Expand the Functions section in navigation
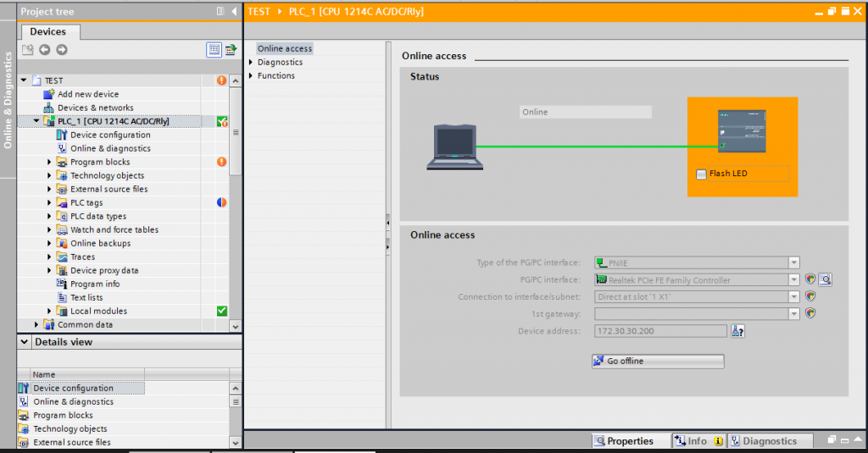The height and width of the screenshot is (453, 868). click(x=251, y=75)
